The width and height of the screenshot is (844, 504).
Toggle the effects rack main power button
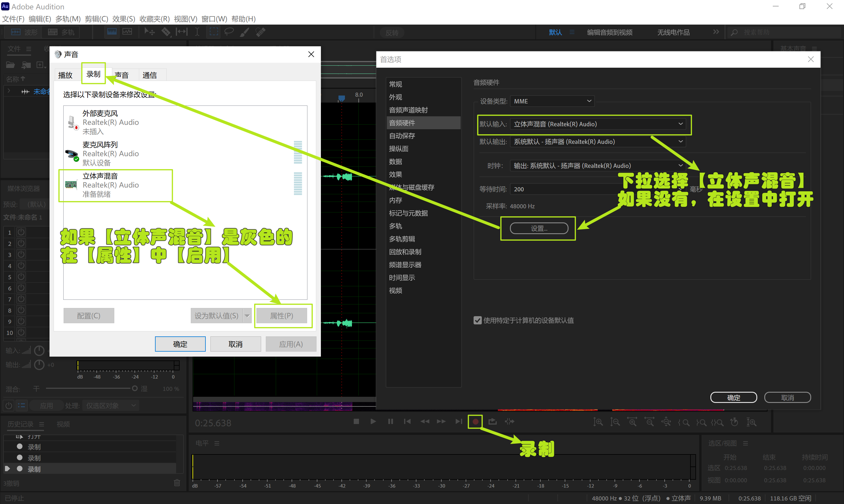pyautogui.click(x=8, y=406)
